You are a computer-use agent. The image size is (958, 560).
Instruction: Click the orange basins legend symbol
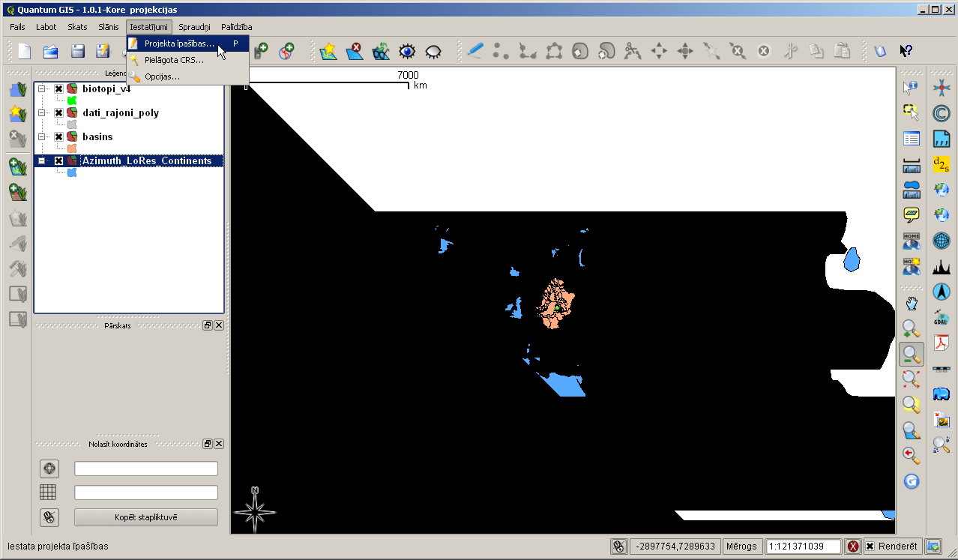pyautogui.click(x=72, y=148)
